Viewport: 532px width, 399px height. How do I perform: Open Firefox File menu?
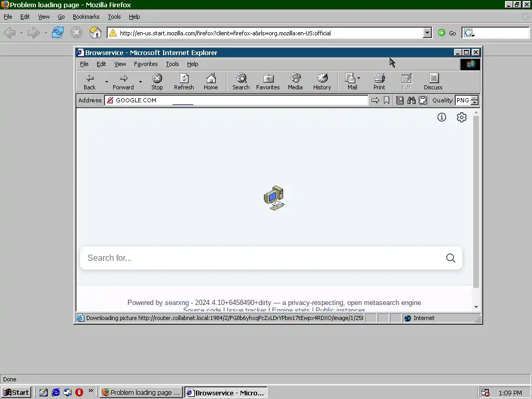[x=8, y=17]
